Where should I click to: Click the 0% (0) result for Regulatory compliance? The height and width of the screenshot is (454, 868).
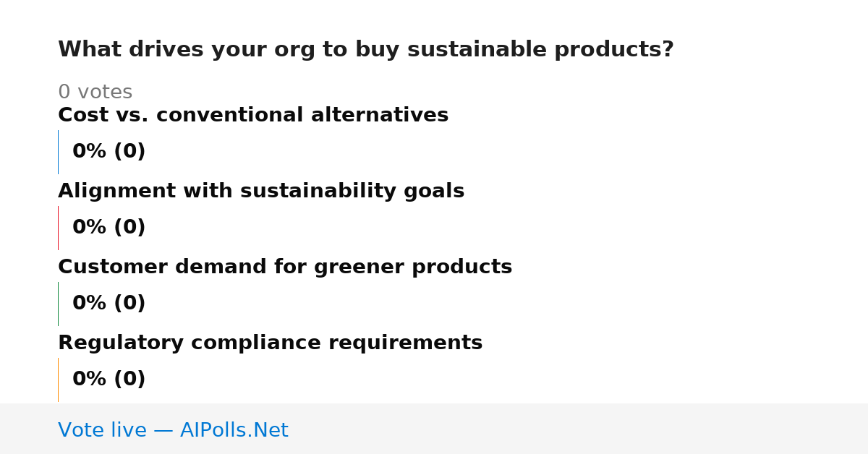point(109,380)
